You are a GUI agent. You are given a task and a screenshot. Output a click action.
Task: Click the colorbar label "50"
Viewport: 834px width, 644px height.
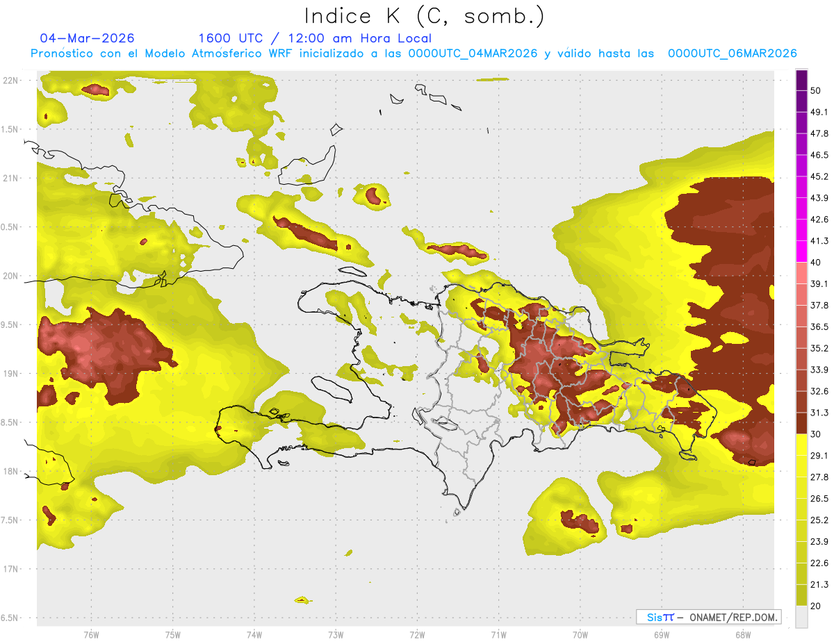click(816, 90)
